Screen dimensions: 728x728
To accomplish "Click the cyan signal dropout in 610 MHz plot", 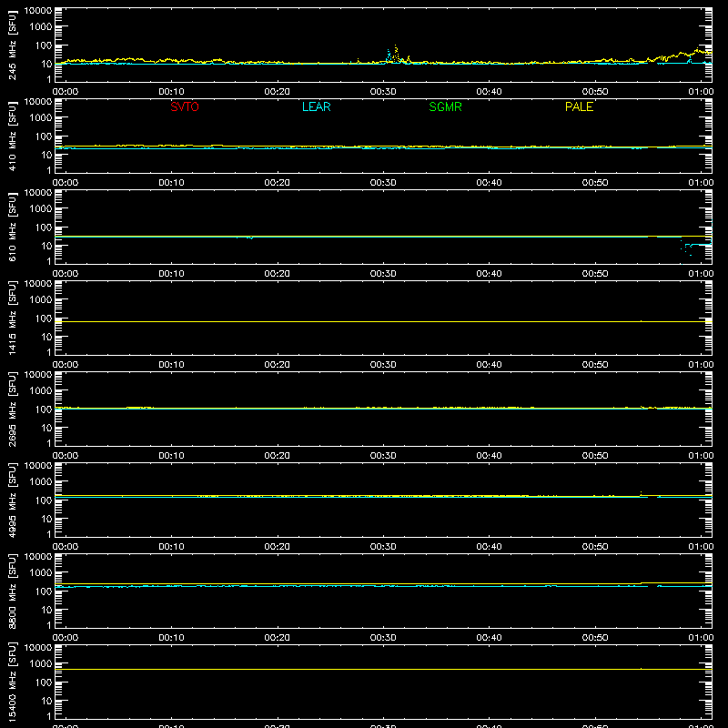I will click(695, 246).
